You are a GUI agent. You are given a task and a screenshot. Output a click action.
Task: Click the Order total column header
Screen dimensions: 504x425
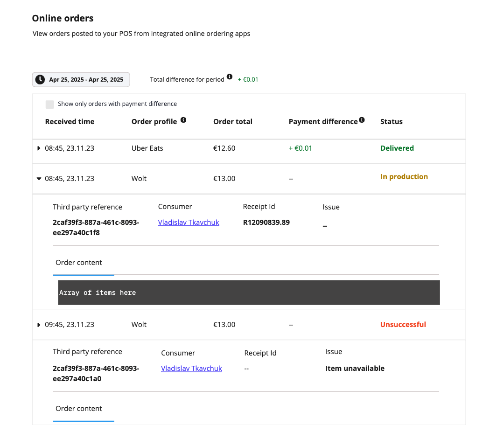tap(233, 121)
